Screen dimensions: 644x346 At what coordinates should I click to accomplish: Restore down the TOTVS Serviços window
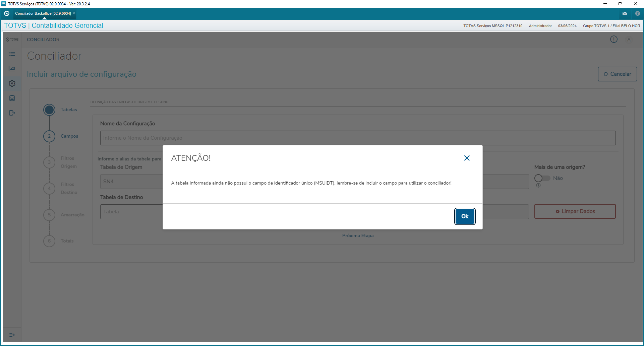(620, 4)
